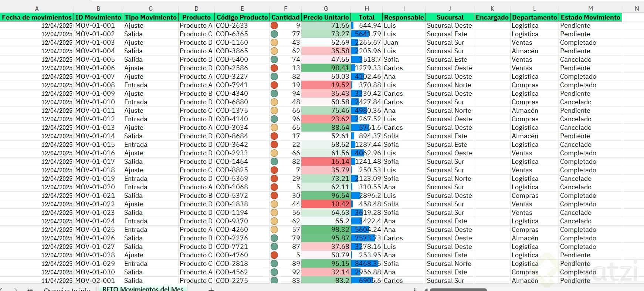Select the Encargado header cell
Viewport: 644px width, 291px height.
pyautogui.click(x=492, y=17)
